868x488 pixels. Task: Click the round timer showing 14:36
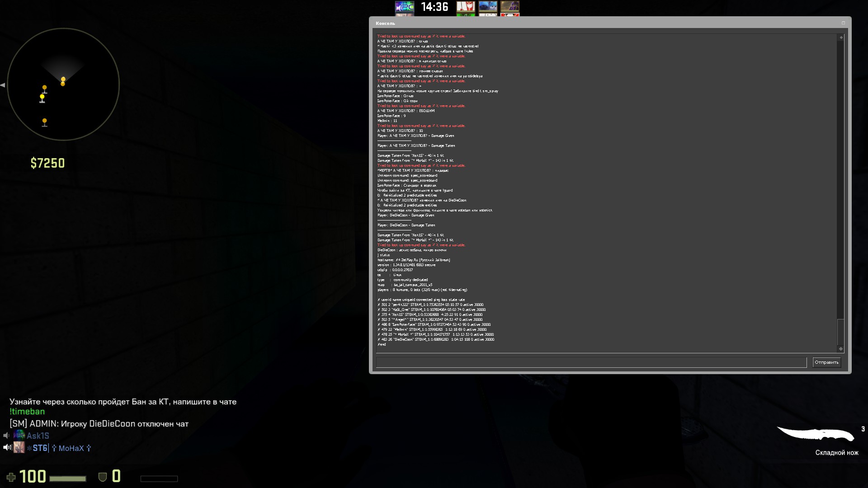[434, 7]
